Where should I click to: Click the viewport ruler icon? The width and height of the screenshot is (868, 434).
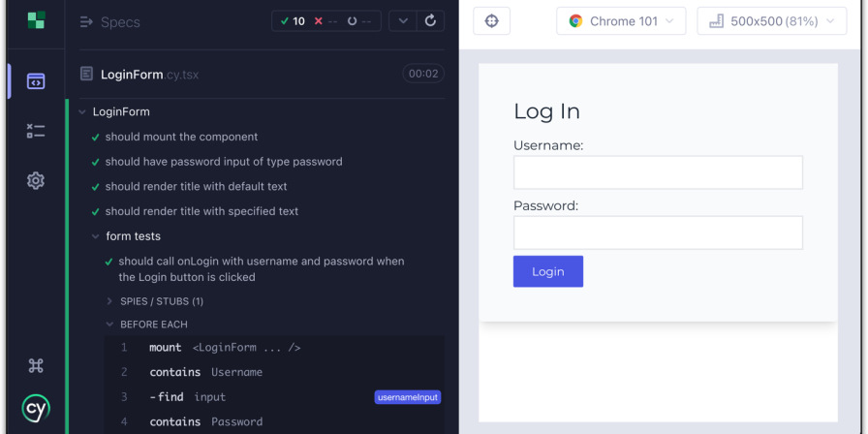coord(717,21)
